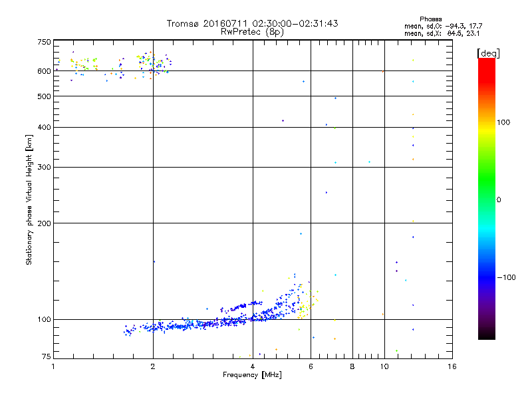
Task: Click the Stationary phase Virtual Height axis label
Action: pos(29,199)
